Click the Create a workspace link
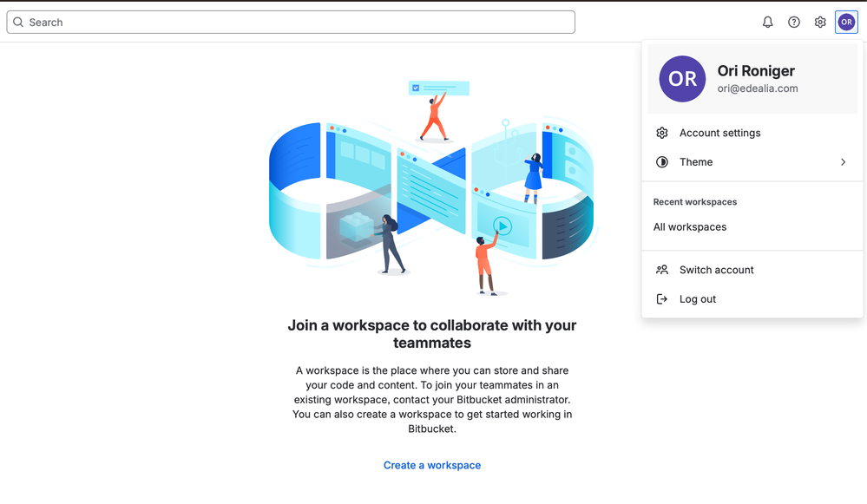Screen dimensions: 867x504 click(432, 465)
